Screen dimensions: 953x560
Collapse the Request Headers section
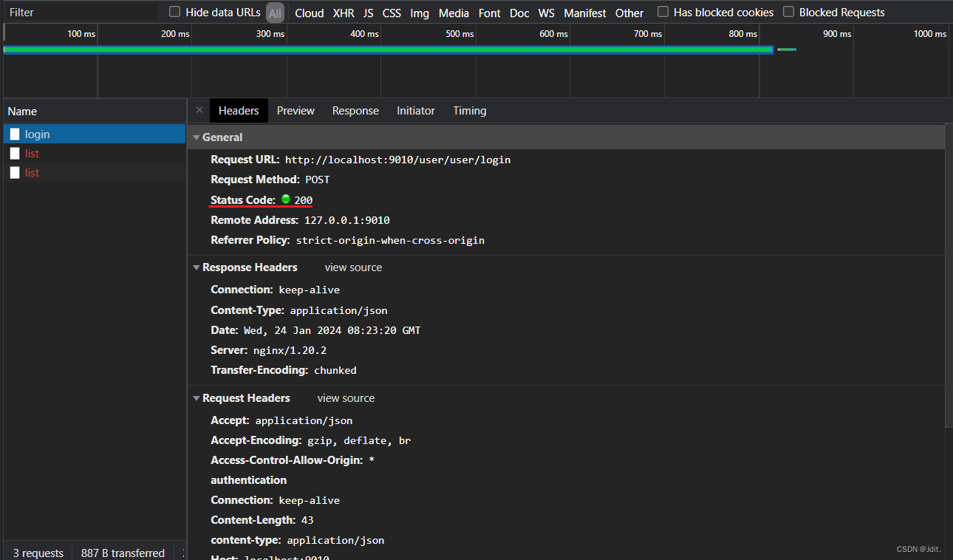(197, 398)
